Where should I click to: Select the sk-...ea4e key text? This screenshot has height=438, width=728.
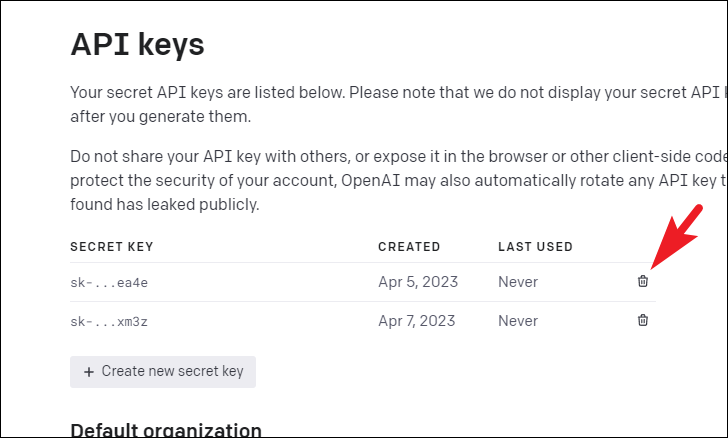pyautogui.click(x=109, y=282)
